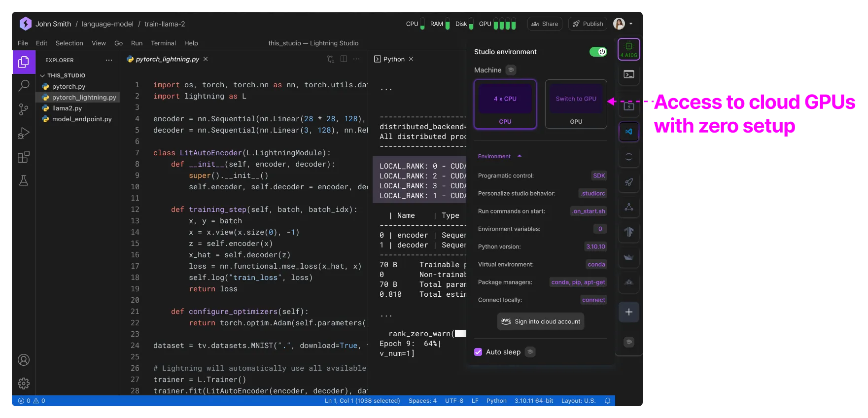Open the TensorBoard app in right sidebar

[629, 232]
